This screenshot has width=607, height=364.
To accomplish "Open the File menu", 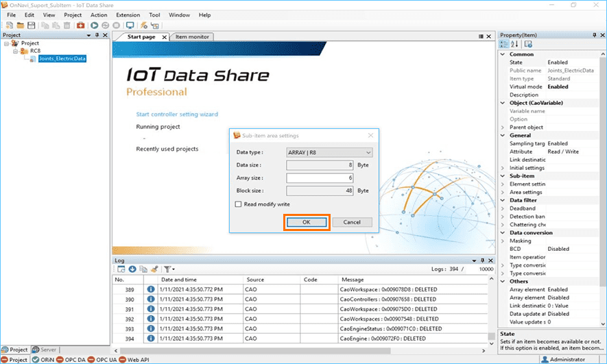I will (x=12, y=15).
